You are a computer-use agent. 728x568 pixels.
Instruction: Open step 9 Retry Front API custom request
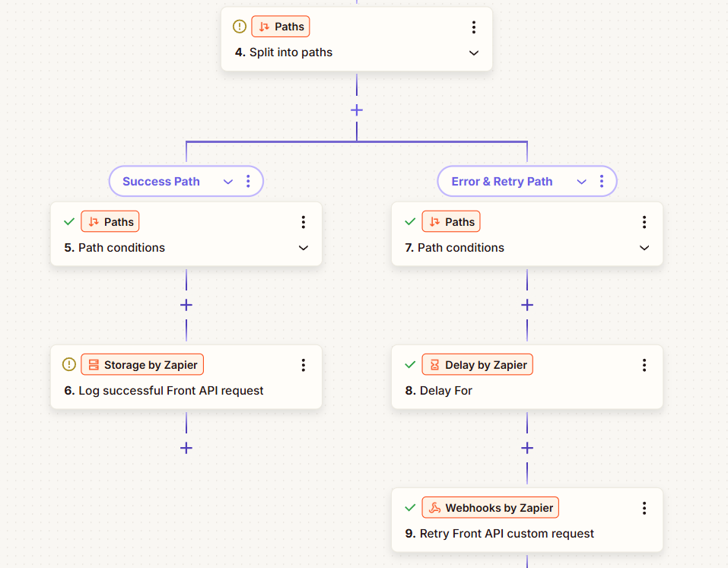[x=527, y=520]
